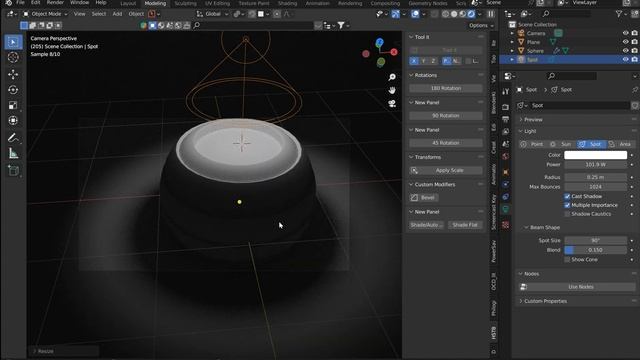This screenshot has width=640, height=360.
Task: Open the Global orientation dropdown
Action: [213, 14]
